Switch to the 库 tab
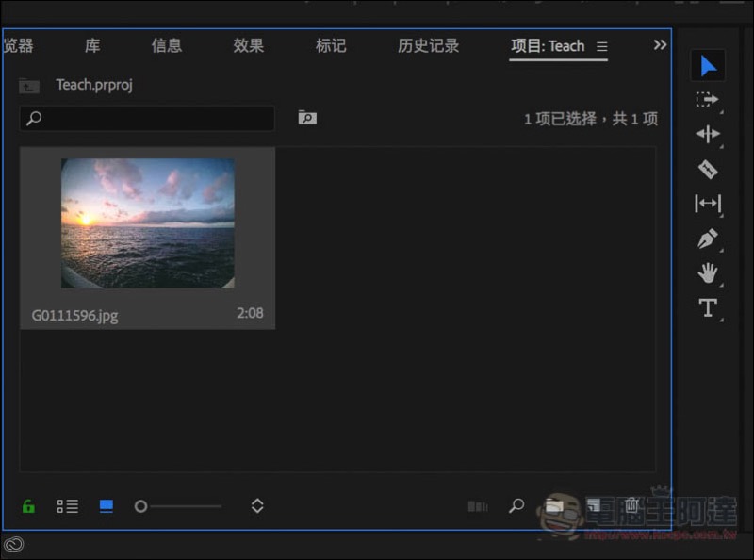This screenshot has height=560, width=754. tap(92, 45)
